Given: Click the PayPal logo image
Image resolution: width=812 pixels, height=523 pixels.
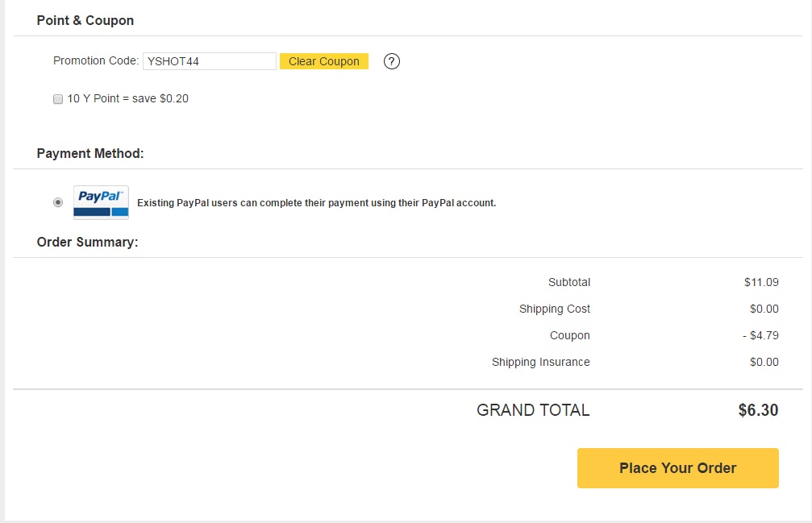Looking at the screenshot, I should 101,202.
